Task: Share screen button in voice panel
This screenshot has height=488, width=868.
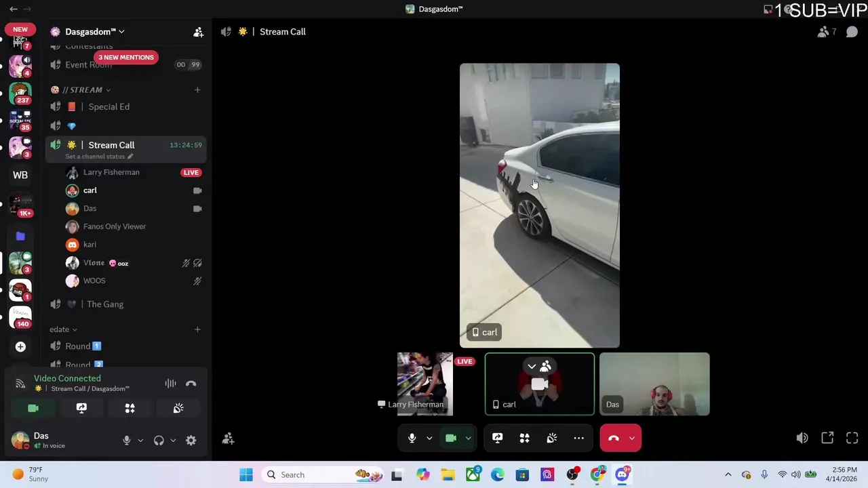Action: 81,408
